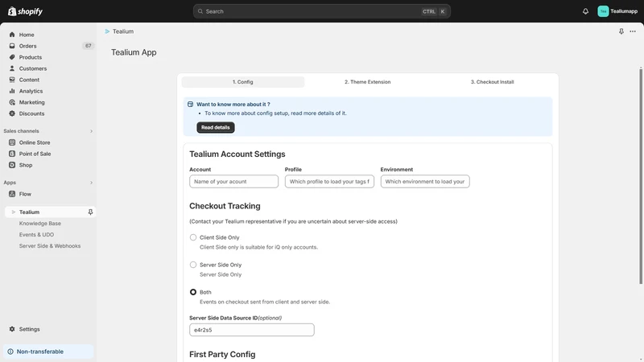Viewport: 644px width, 362px height.
Task: Collapse the Tealium app submenu
Action: pos(13,212)
